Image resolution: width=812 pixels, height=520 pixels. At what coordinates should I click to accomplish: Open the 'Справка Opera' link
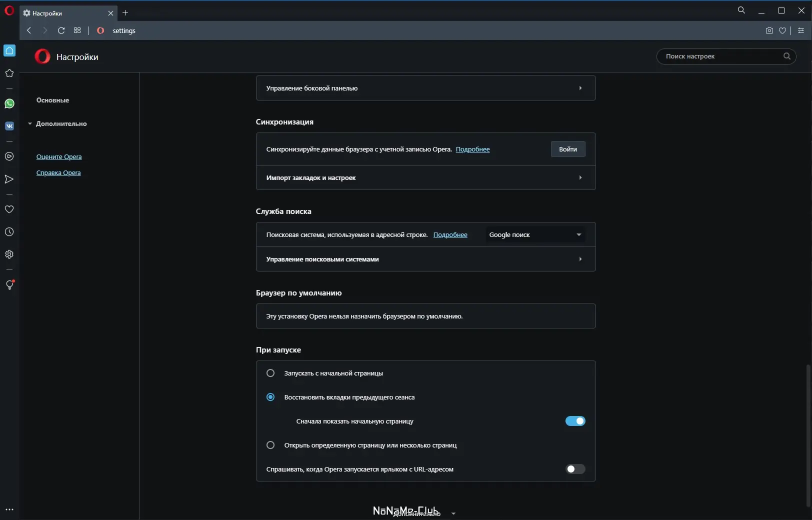point(58,172)
